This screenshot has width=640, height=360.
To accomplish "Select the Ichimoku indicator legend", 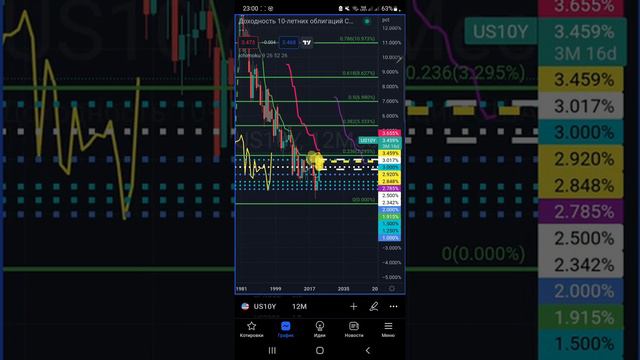I will point(263,55).
